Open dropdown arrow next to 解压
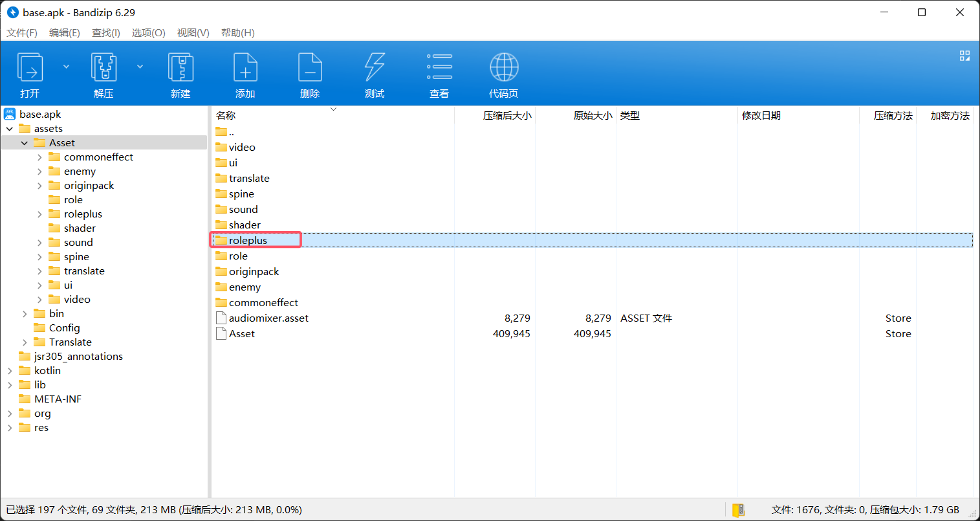The width and height of the screenshot is (980, 521). click(x=140, y=67)
